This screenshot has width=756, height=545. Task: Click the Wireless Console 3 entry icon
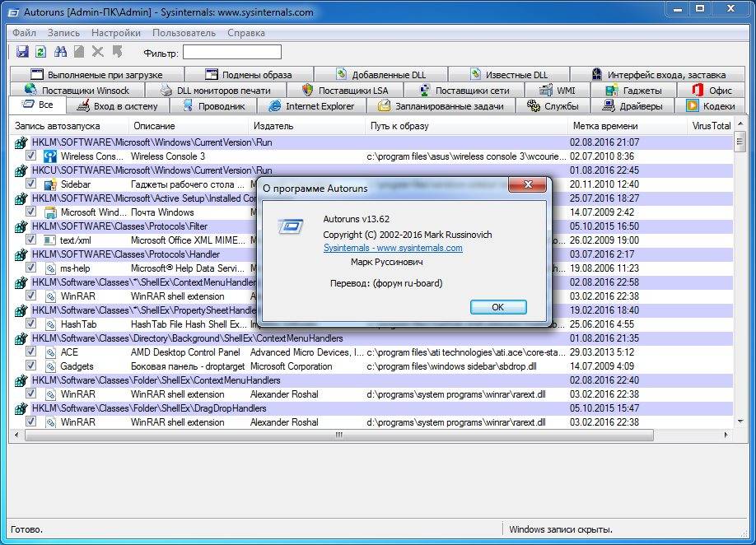pos(50,156)
